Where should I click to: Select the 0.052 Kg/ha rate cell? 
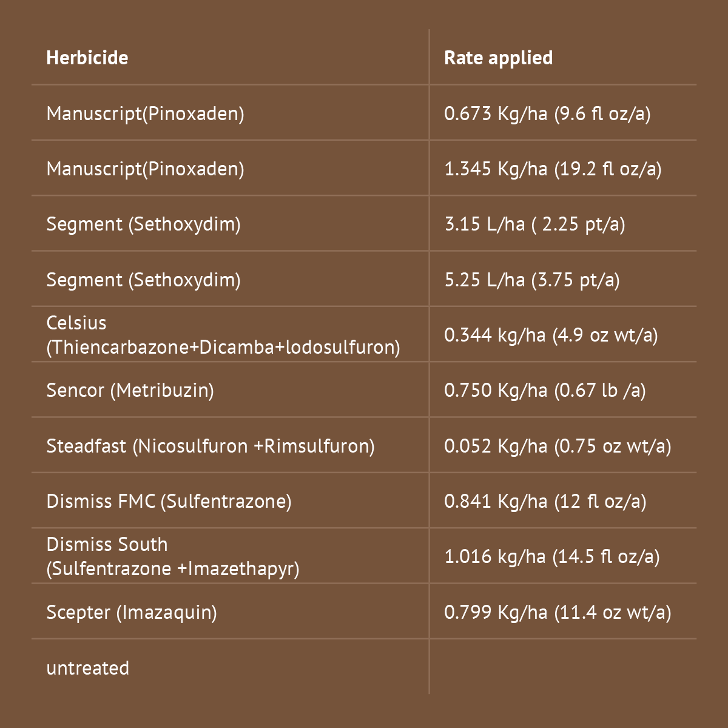pos(558,446)
